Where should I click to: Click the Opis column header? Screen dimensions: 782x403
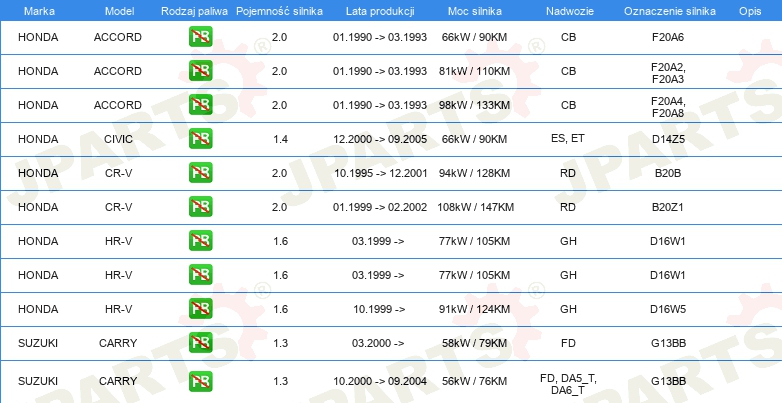pyautogui.click(x=750, y=11)
